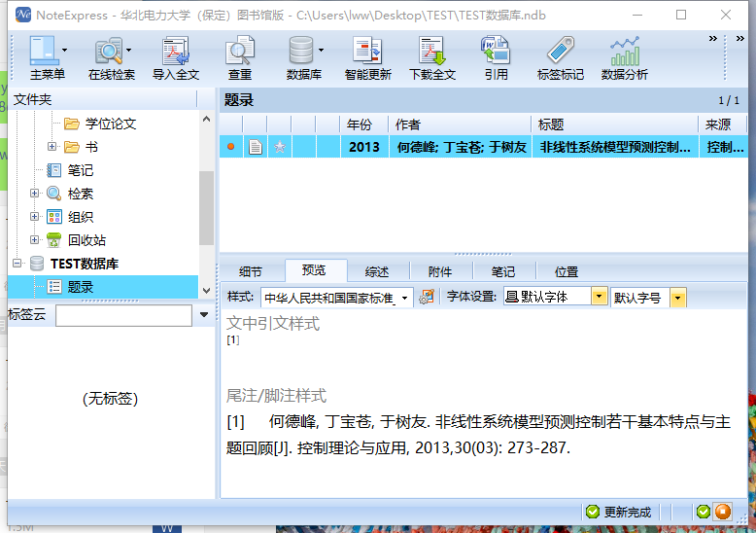756x533 pixels.
Task: Toggle the orange read-status dot of record
Action: (x=231, y=146)
